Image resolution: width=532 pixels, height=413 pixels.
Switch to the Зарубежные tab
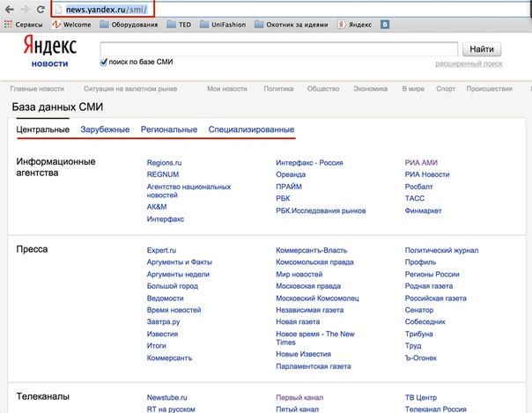point(105,129)
